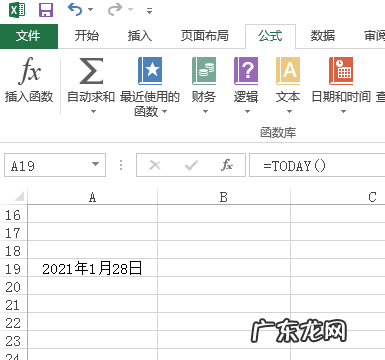Open the 文件 menu tab
Screen dimensions: 385x360
pyautogui.click(x=29, y=36)
